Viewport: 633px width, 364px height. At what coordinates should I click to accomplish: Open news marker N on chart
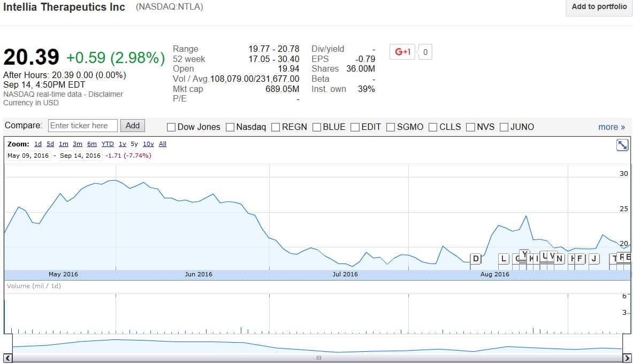pos(560,259)
